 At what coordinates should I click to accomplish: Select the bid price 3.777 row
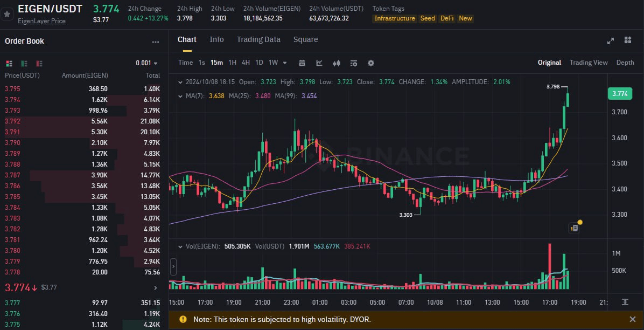82,303
